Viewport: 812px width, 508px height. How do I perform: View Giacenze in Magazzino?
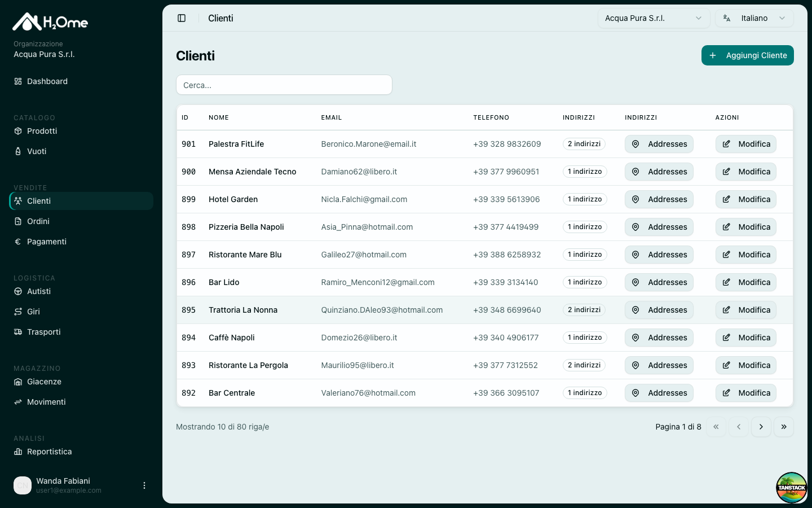pyautogui.click(x=81, y=382)
